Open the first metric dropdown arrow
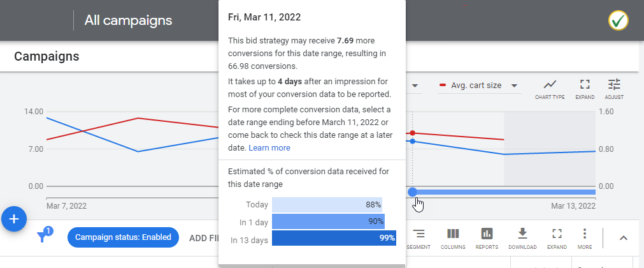This screenshot has height=268, width=644. (415, 86)
